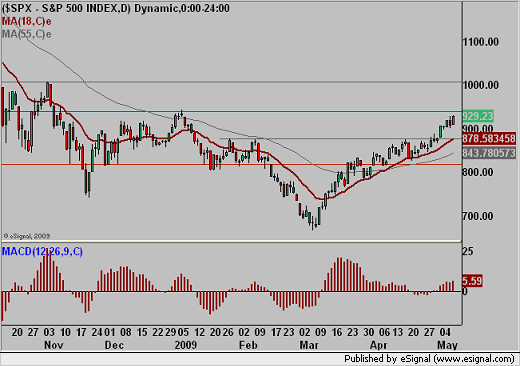Screen dimensions: 520x366
Task: Click the 700.00 price axis label
Action: 478,216
